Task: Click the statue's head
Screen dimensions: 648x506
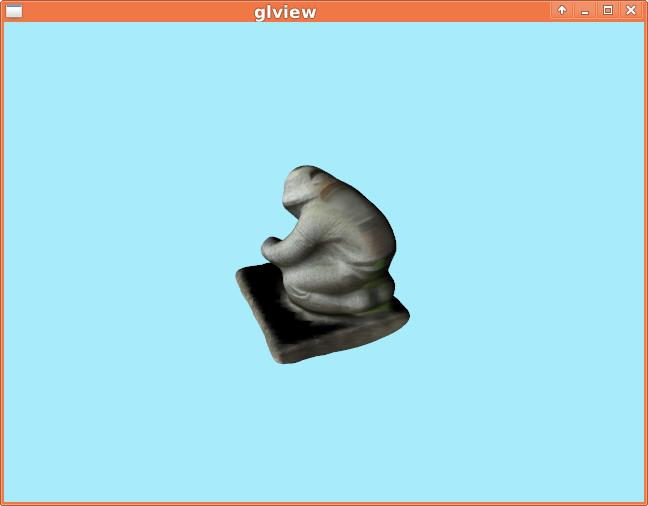Action: [305, 190]
